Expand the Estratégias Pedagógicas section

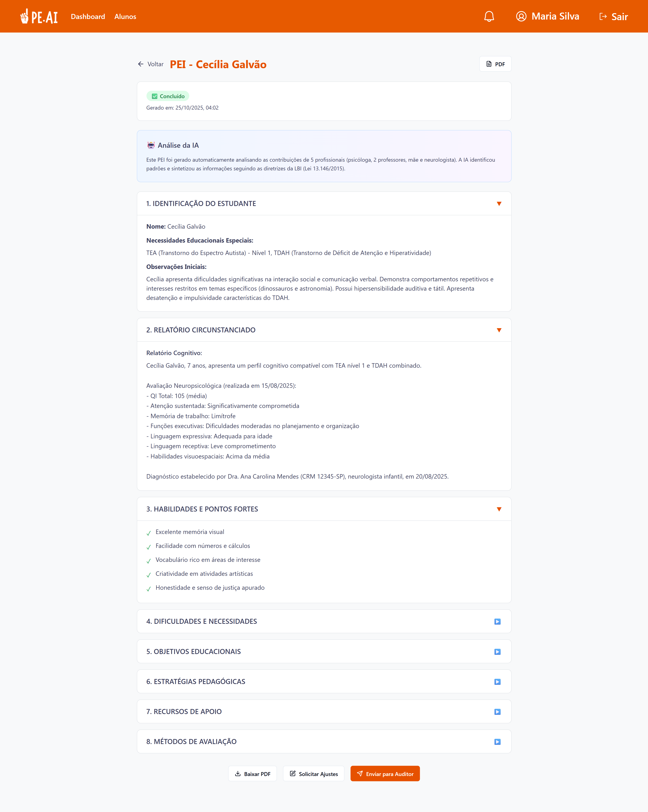pyautogui.click(x=497, y=682)
